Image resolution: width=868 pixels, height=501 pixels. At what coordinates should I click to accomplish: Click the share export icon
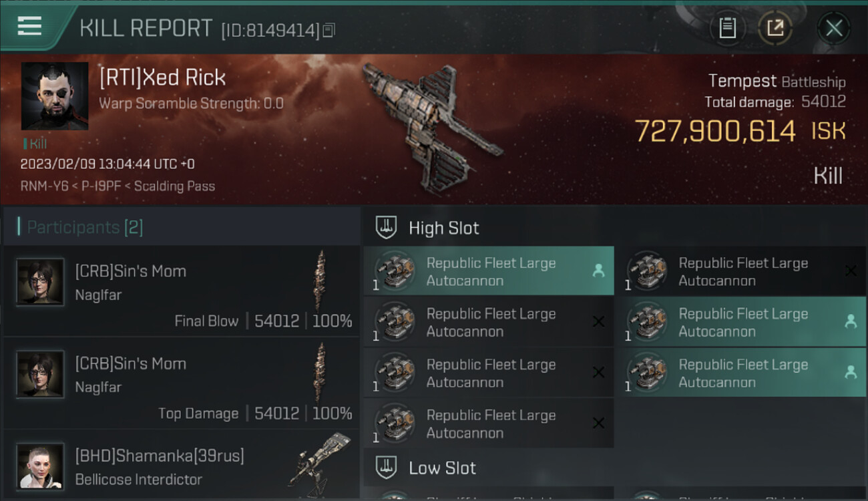point(775,28)
